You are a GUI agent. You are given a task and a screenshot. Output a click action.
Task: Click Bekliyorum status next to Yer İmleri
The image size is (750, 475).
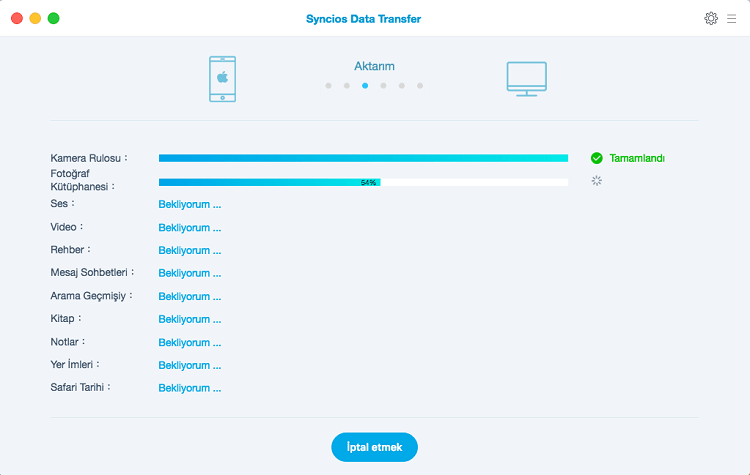point(190,365)
